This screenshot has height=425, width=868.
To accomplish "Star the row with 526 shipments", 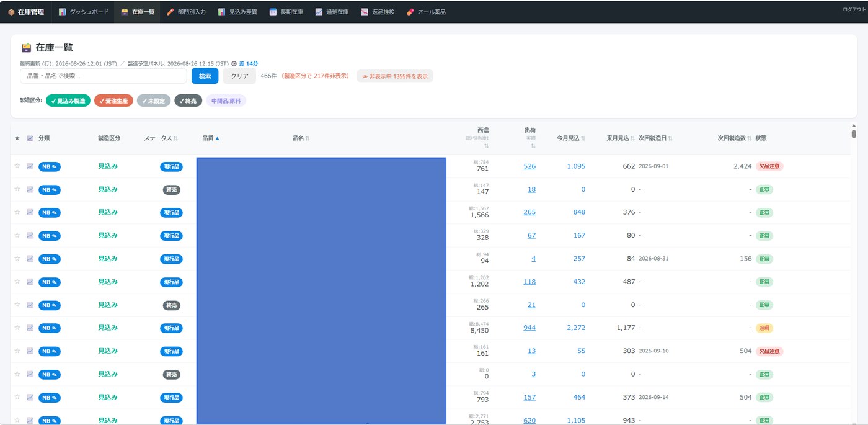I will tap(17, 166).
